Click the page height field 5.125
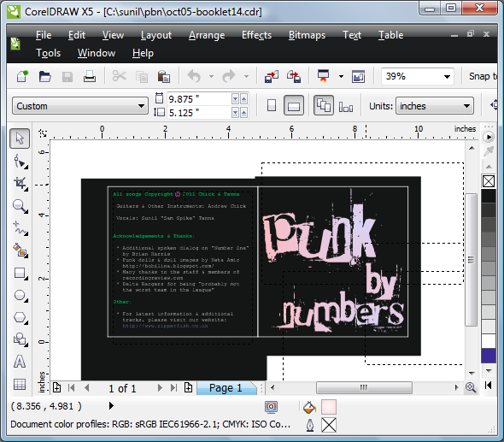The width and height of the screenshot is (504, 442). tap(199, 113)
